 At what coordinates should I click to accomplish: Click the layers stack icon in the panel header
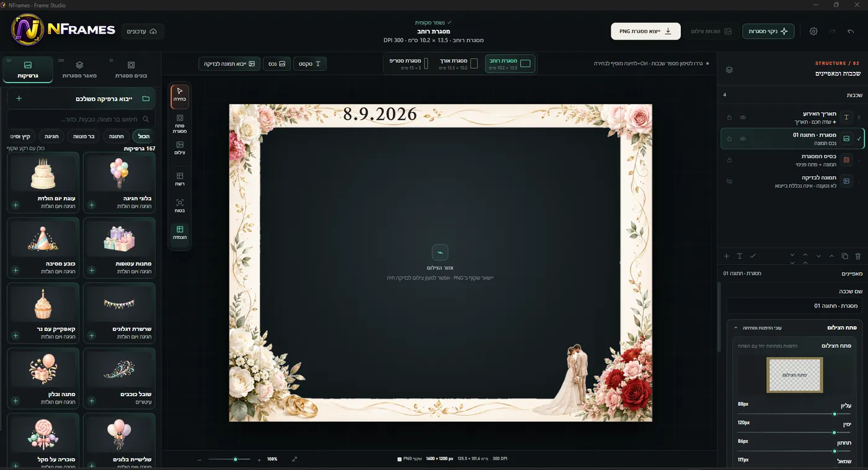(729, 69)
